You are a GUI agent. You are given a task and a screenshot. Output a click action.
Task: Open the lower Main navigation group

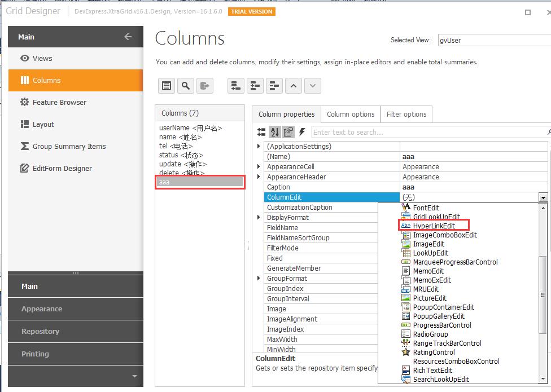(76, 287)
